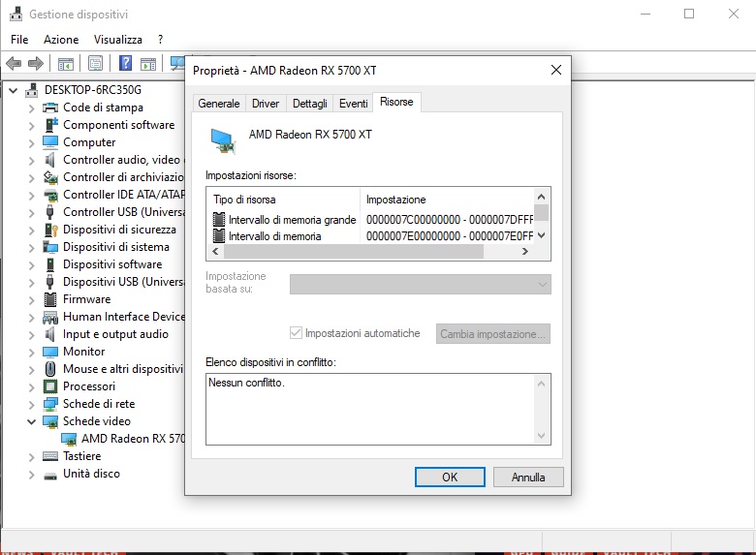Image resolution: width=756 pixels, height=555 pixels.
Task: Click the Firmware chip icon
Action: pos(50,299)
